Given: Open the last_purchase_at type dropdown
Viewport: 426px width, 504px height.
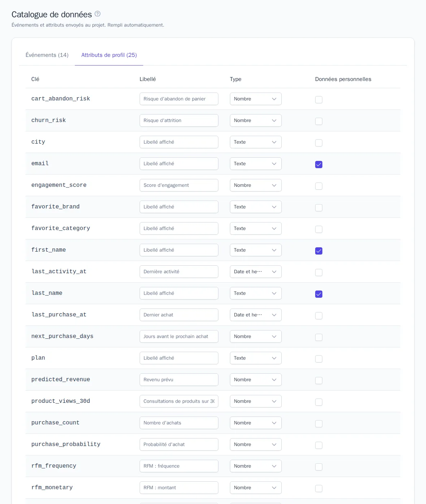Looking at the screenshot, I should [x=256, y=315].
